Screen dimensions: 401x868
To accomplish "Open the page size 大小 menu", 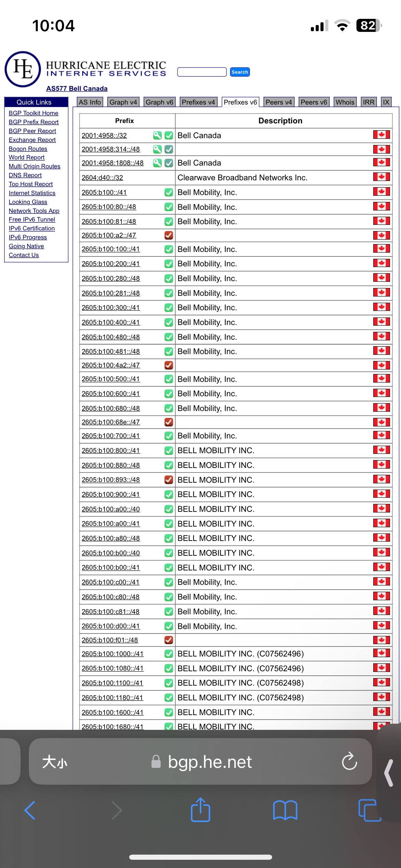I will click(55, 762).
